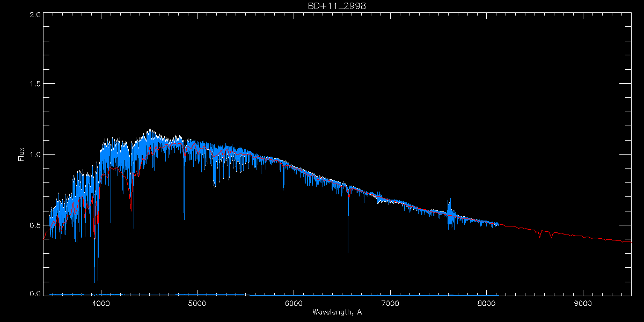Click the red model dips near 8600 Å
This screenshot has width=644, height=322.
540,235
